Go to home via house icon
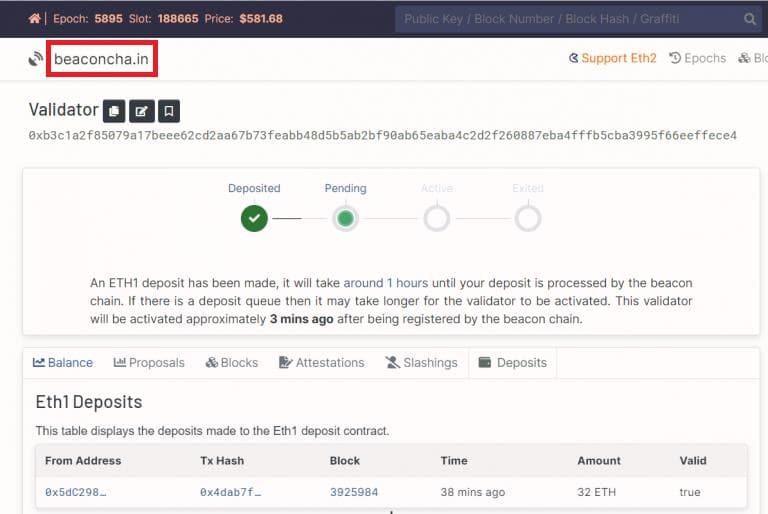768x514 pixels. [34, 19]
